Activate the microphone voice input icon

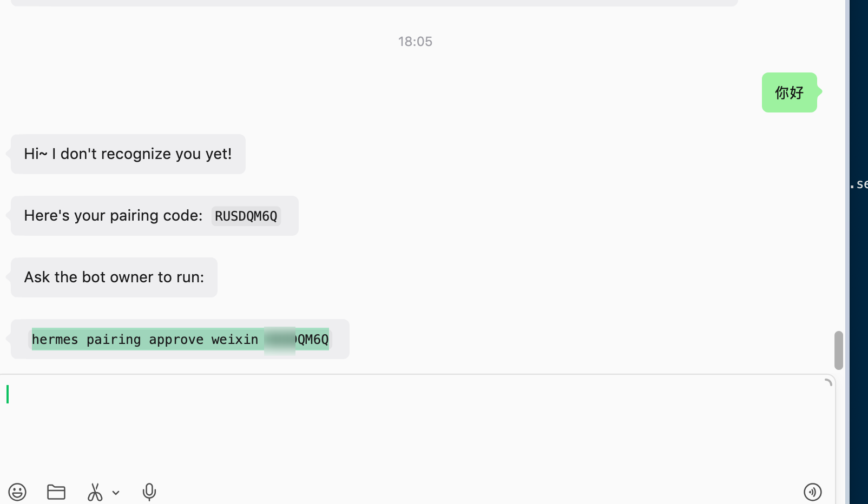149,492
